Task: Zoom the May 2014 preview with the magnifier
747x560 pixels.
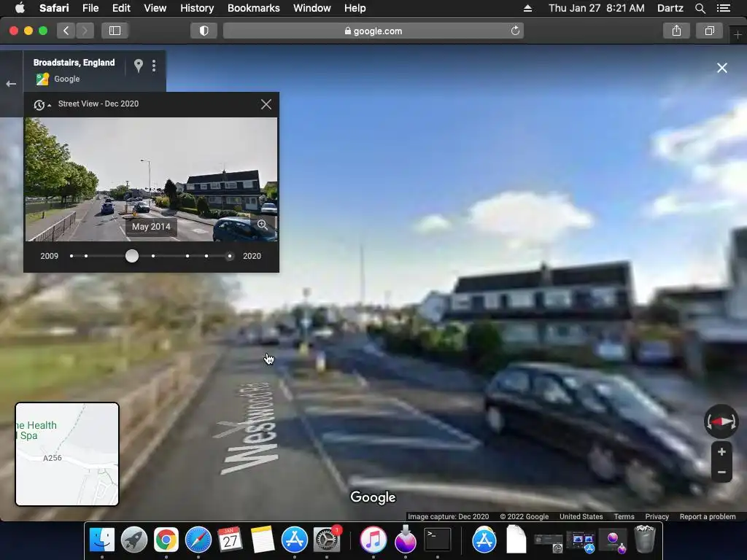Action: 263,225
